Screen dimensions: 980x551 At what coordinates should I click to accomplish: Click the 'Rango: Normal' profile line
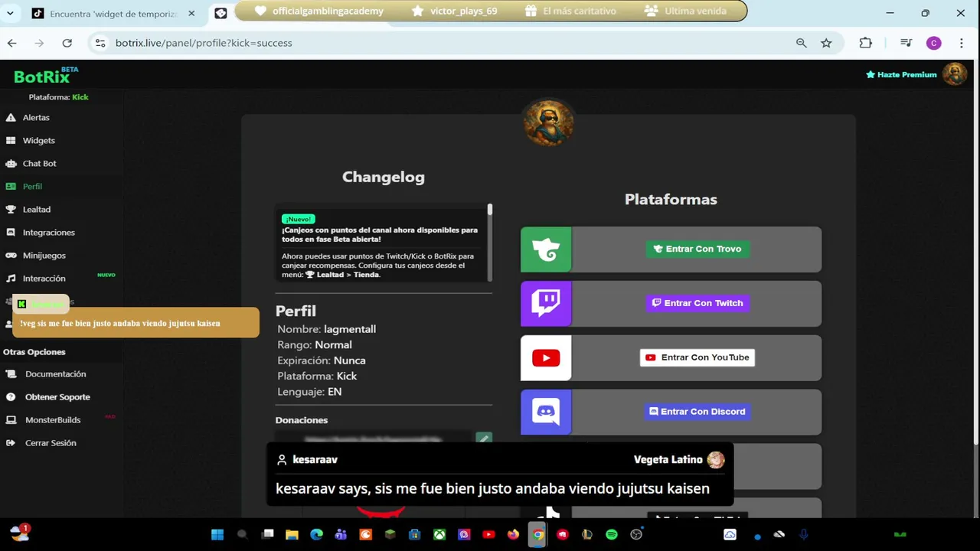(314, 344)
